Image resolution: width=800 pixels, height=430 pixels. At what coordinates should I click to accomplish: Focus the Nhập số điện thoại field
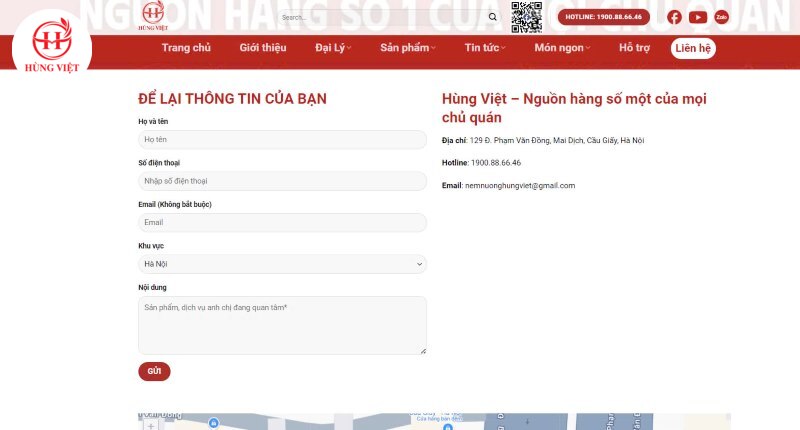click(x=282, y=181)
